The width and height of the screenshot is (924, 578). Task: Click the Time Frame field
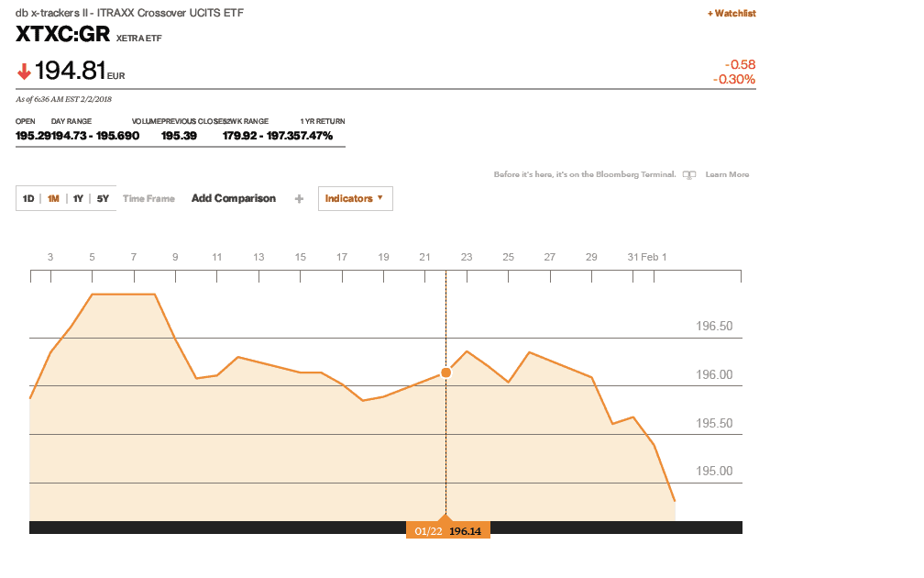tap(148, 199)
